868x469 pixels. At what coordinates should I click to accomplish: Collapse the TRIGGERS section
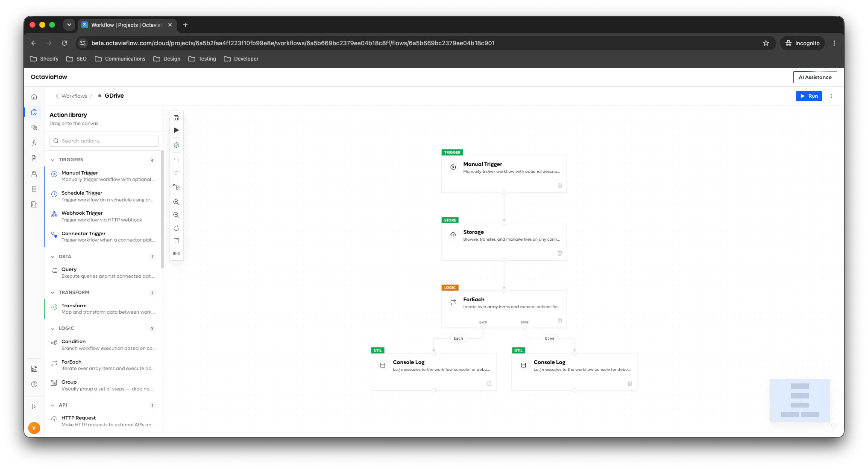coord(53,160)
